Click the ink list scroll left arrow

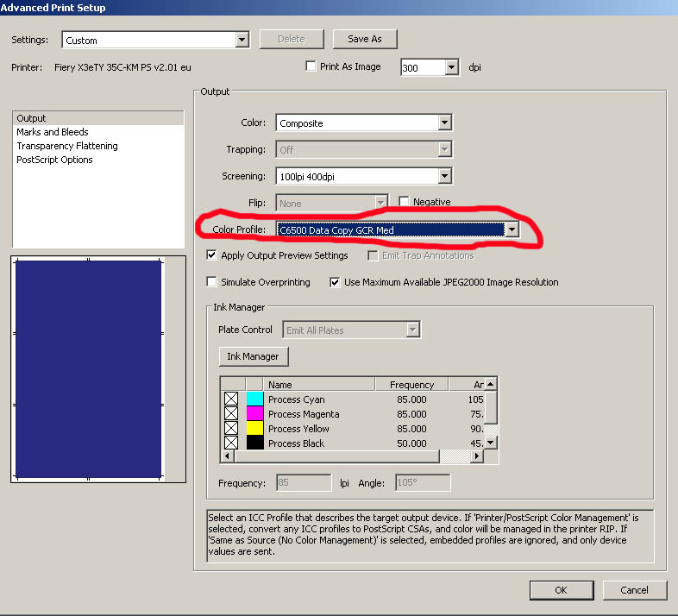(228, 456)
